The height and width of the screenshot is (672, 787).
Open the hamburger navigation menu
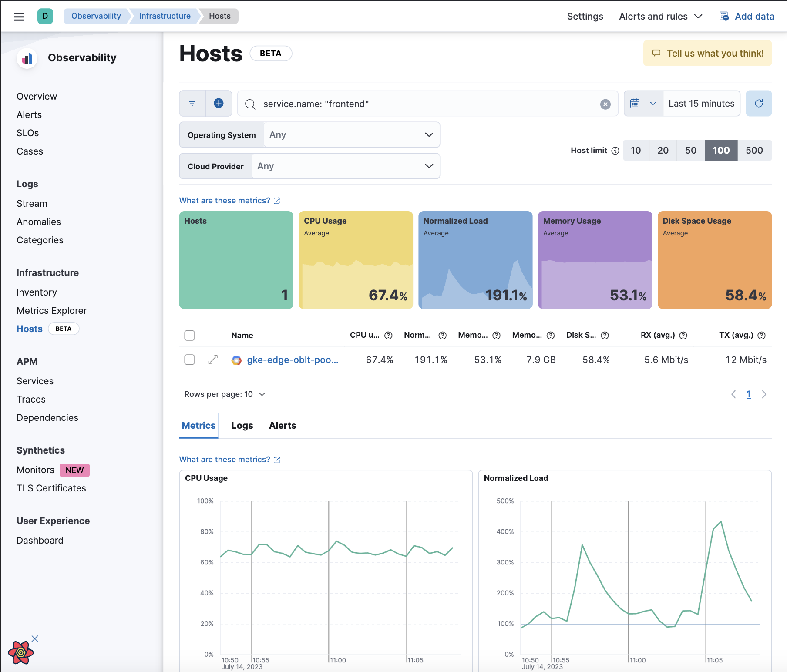[19, 17]
